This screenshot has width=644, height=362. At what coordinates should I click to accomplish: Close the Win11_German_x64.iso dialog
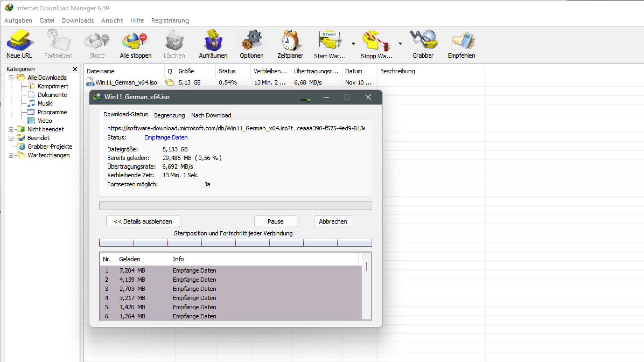coord(368,97)
